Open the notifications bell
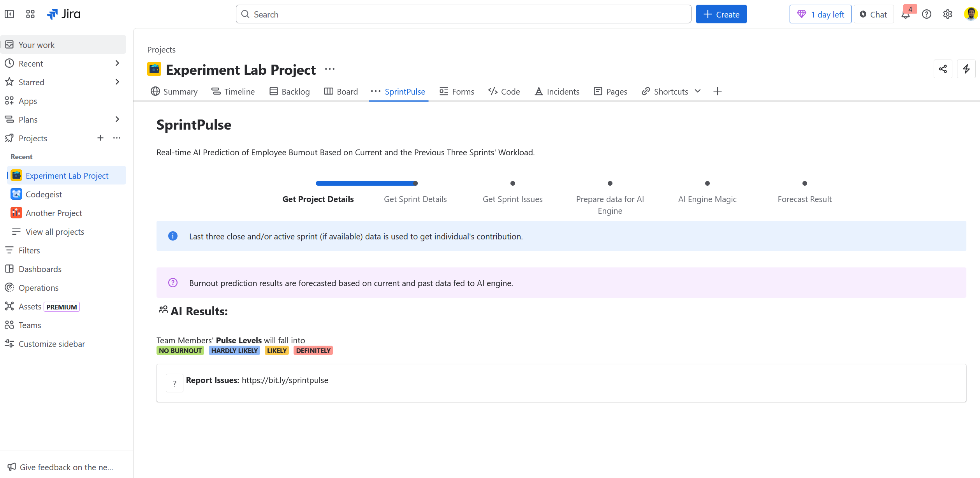Screen dimensions: 980x478 click(906, 14)
